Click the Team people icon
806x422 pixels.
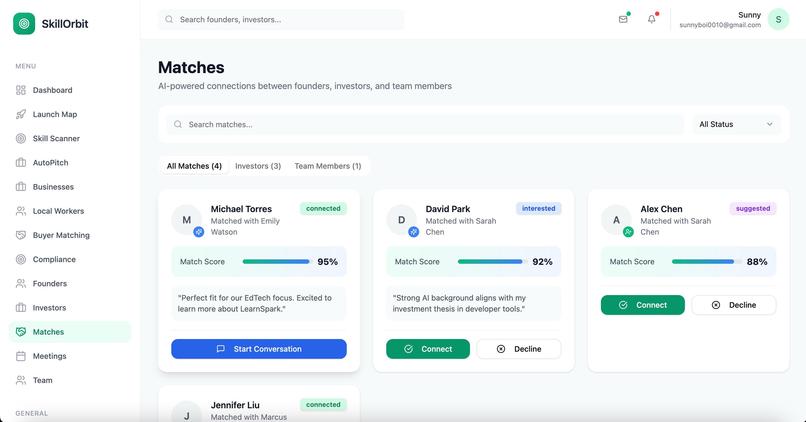(x=21, y=380)
